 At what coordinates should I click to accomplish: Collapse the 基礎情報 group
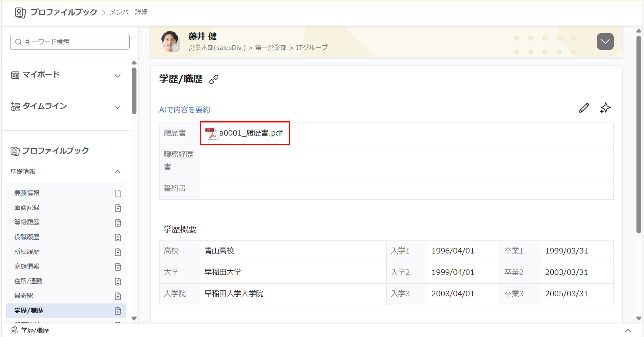118,171
